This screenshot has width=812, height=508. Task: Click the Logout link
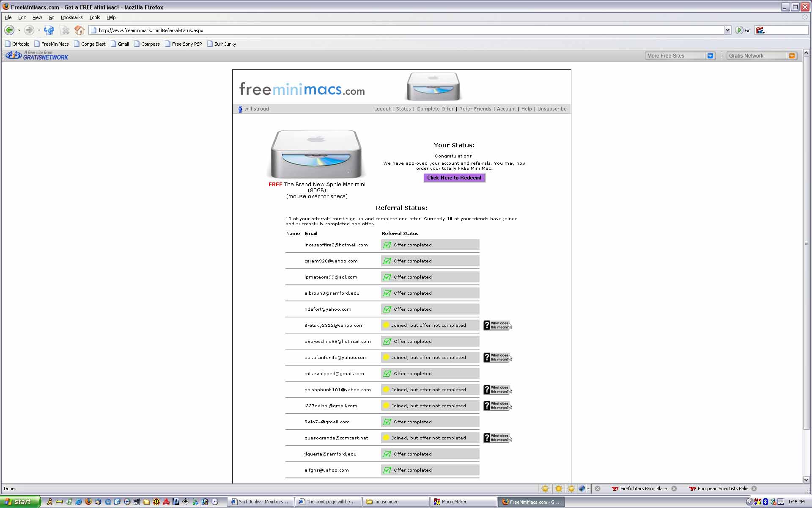pyautogui.click(x=382, y=109)
